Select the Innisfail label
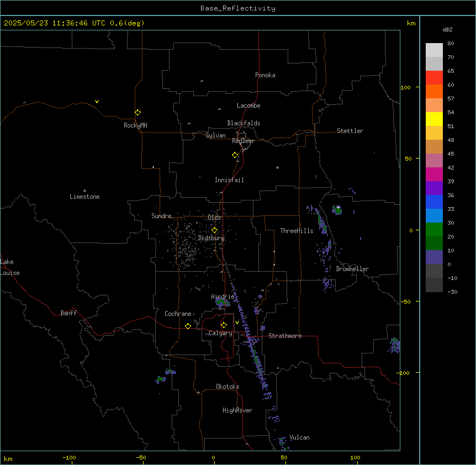The height and width of the screenshot is (465, 476). [x=229, y=180]
